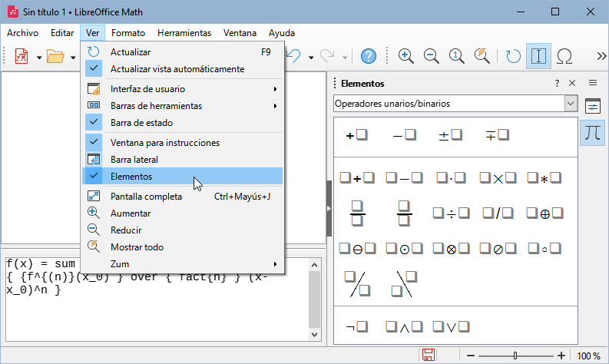Insert the wide slash diagonal element
The height and width of the screenshot is (364, 609).
pos(357,284)
